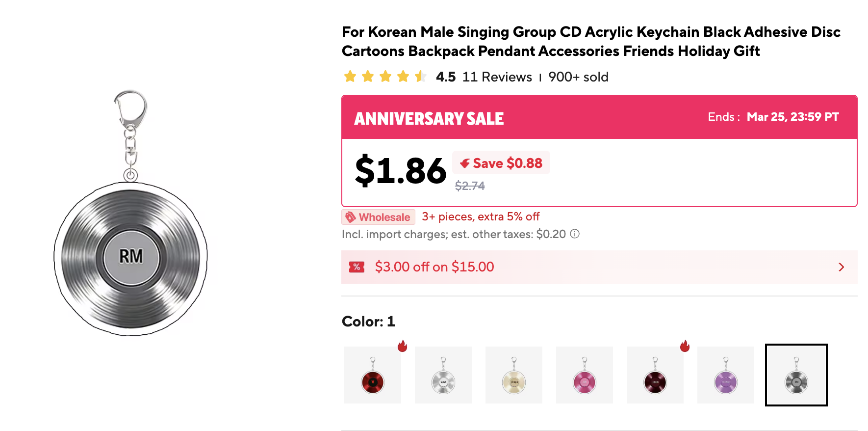This screenshot has width=868, height=431.
Task: Click the $3.00 off on $15.00 offer
Action: click(434, 267)
